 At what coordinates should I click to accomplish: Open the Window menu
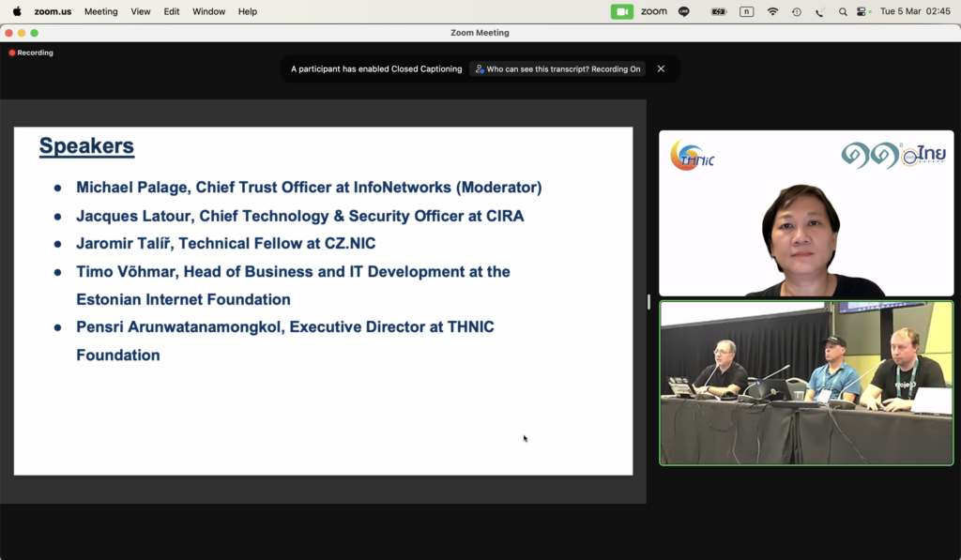coord(209,11)
